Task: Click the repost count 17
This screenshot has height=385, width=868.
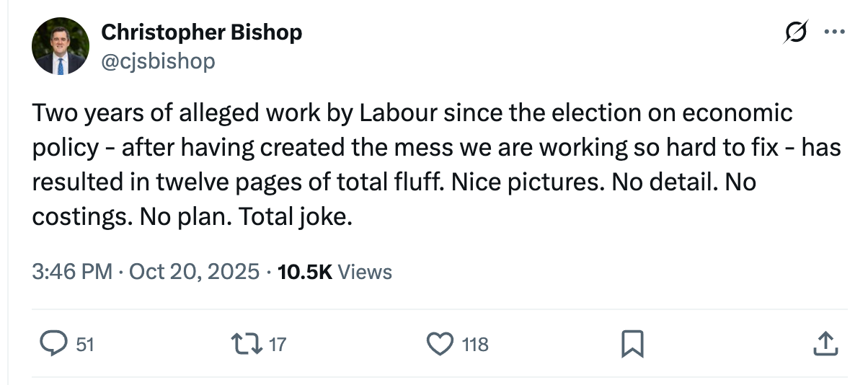Action: click(x=277, y=345)
